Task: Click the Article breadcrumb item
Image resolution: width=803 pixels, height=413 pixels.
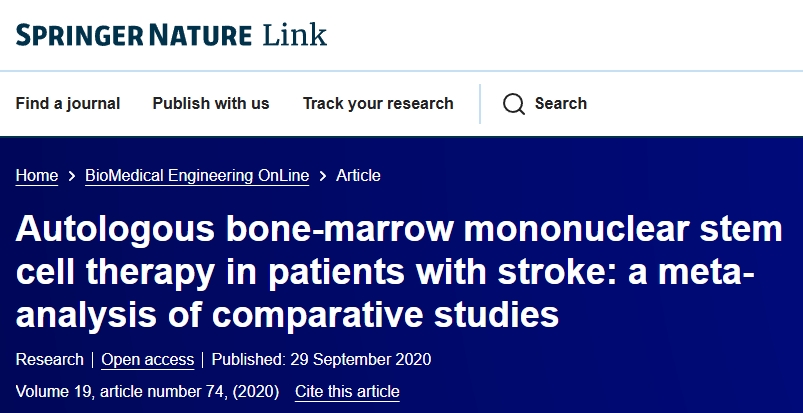Action: [x=358, y=176]
